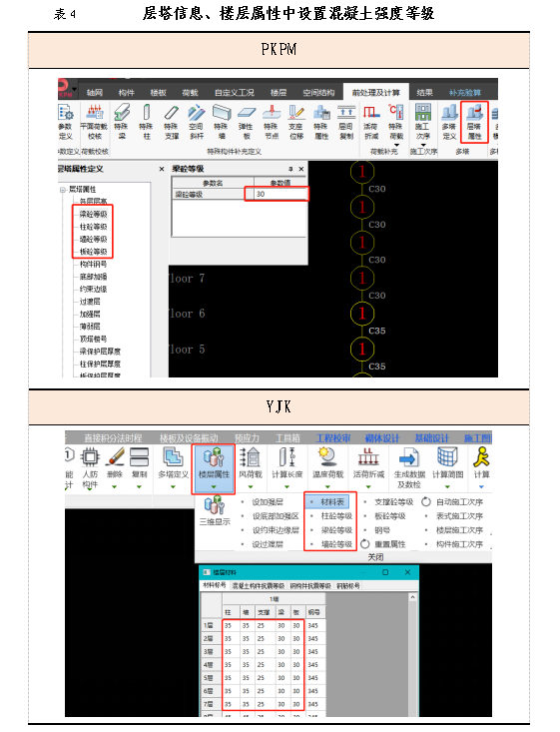The image size is (560, 732).
Task: Select the 弹性板 tool icon
Action: click(x=246, y=122)
